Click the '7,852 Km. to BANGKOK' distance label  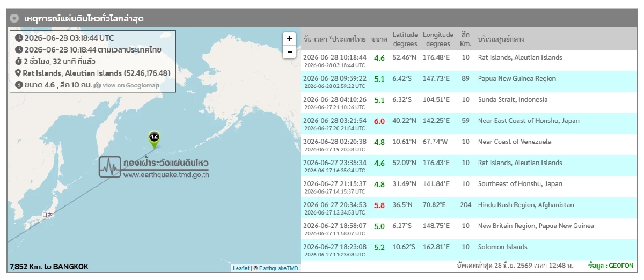tap(49, 267)
